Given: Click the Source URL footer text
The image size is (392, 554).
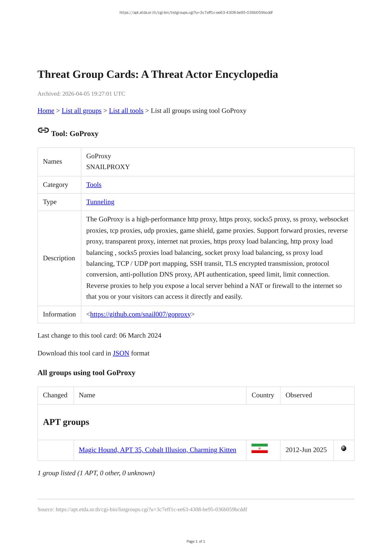Looking at the screenshot, I should click(x=142, y=510).
